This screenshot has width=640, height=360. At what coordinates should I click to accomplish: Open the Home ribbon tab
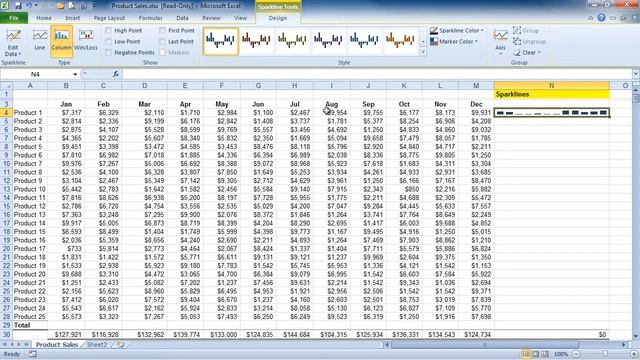[x=44, y=18]
